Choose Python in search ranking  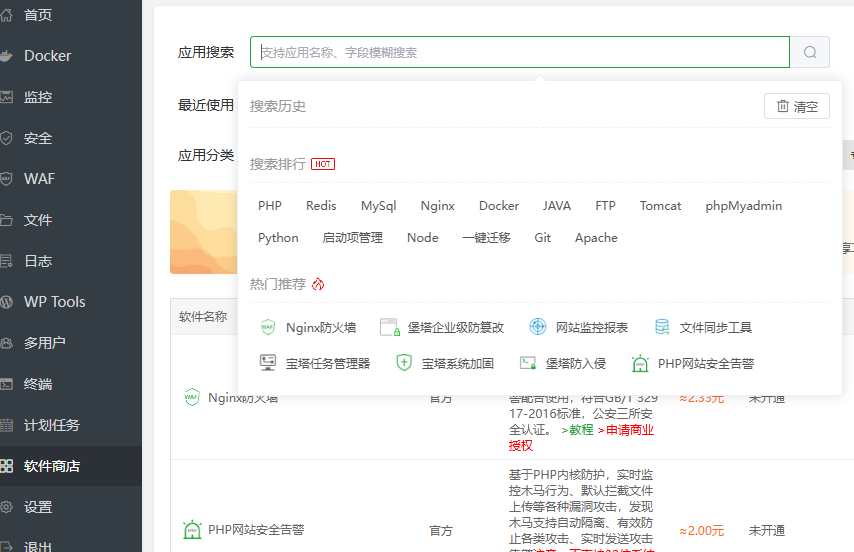(278, 238)
